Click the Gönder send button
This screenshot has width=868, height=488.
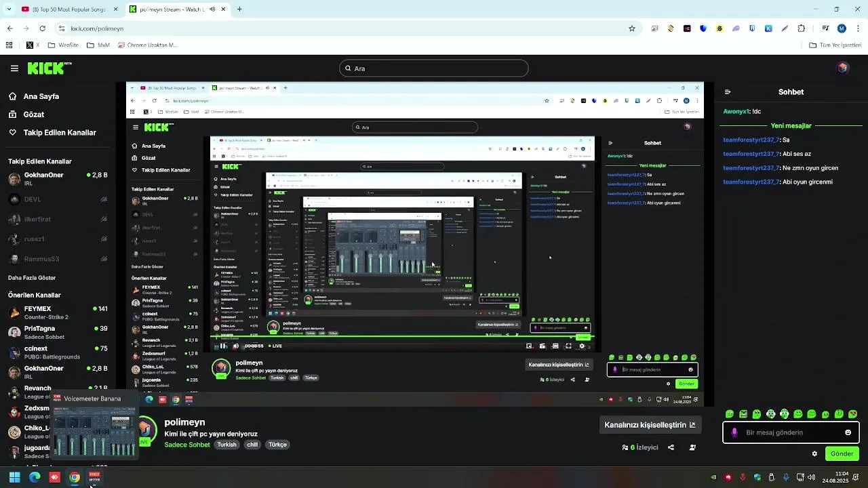[x=842, y=453]
